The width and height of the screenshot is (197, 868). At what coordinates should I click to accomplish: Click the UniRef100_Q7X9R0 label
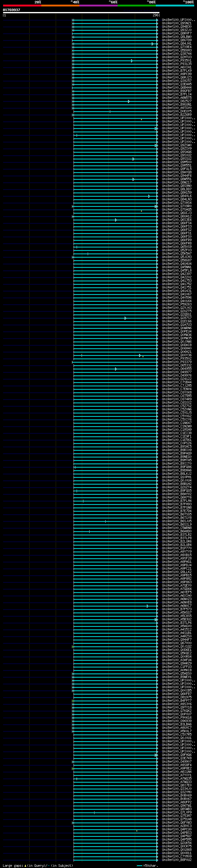(177, 206)
